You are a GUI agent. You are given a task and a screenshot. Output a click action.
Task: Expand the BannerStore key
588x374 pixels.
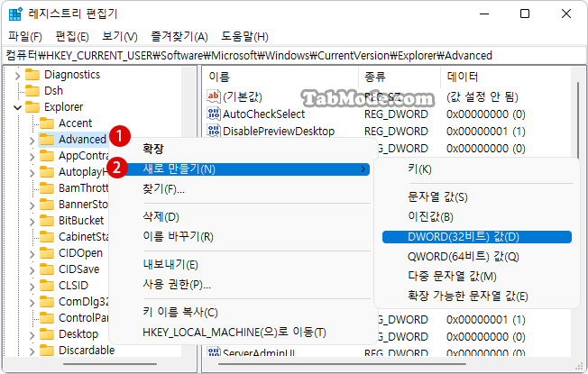(x=32, y=205)
